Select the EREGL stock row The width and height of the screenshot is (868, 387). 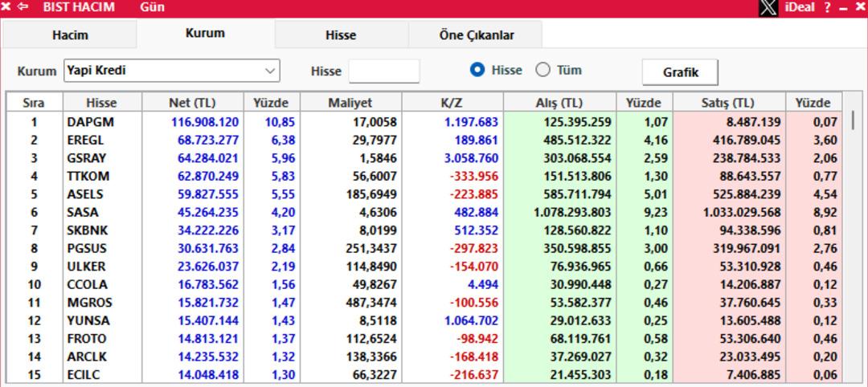tap(424, 140)
